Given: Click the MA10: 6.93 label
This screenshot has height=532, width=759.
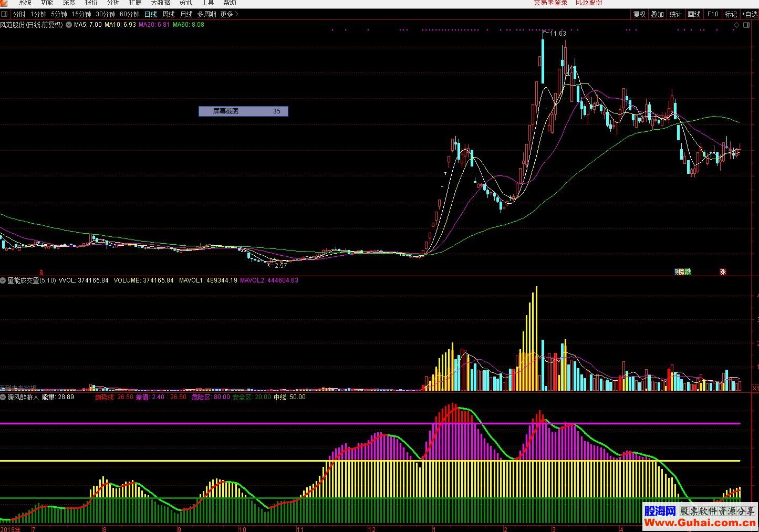Looking at the screenshot, I should coord(120,25).
